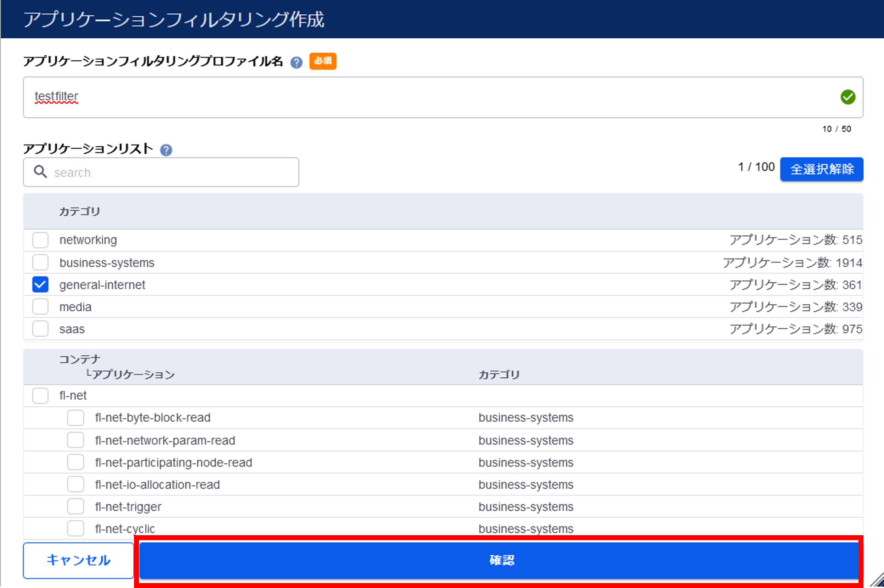Image resolution: width=884 pixels, height=588 pixels.
Task: Check the fl-net-participating-node-read checkbox
Action: point(76,462)
